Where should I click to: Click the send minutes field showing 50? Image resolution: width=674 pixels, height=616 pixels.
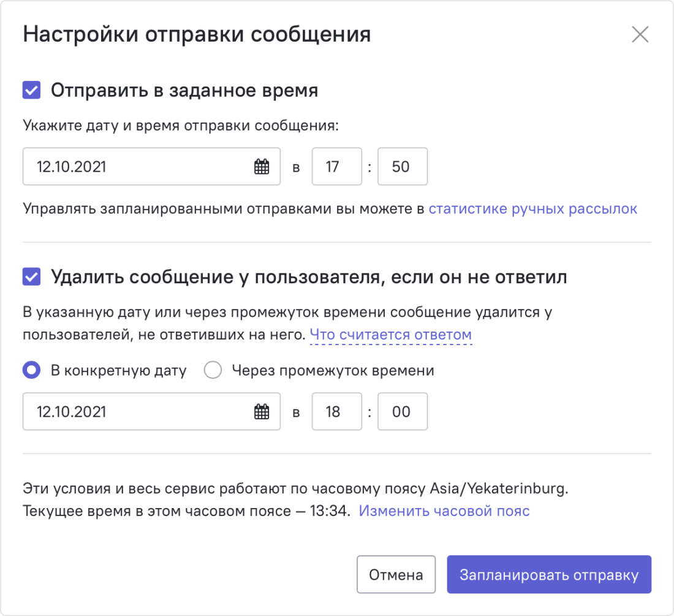click(x=402, y=166)
